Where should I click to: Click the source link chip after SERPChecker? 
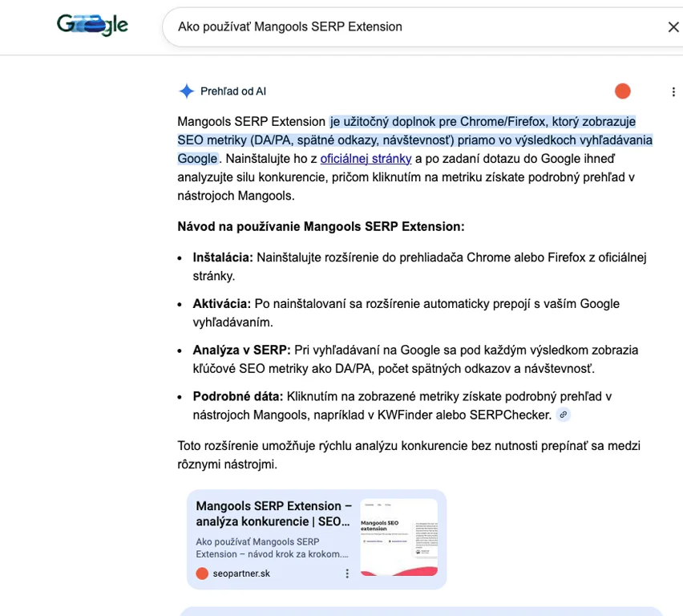tap(564, 415)
